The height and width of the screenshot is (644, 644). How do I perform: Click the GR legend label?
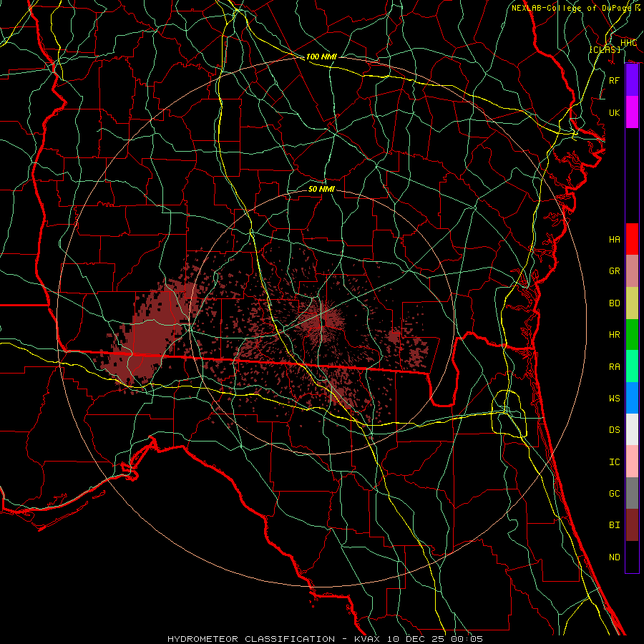pyautogui.click(x=615, y=271)
